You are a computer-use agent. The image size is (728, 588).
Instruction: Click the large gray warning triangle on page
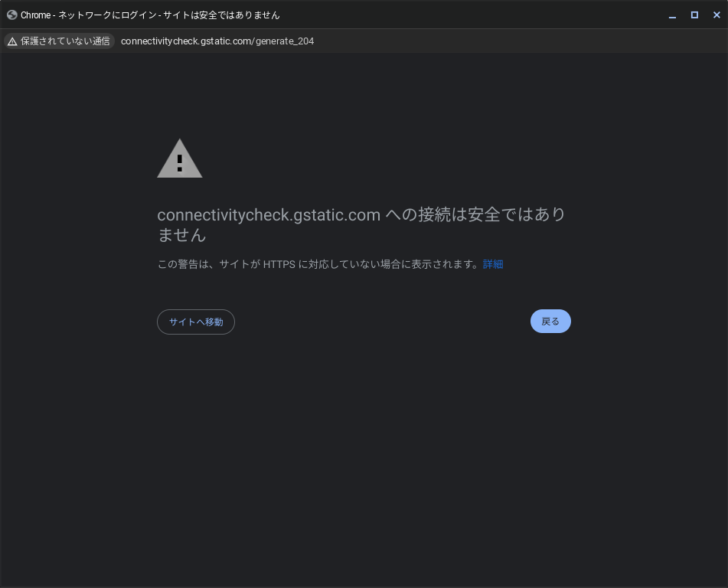(180, 159)
